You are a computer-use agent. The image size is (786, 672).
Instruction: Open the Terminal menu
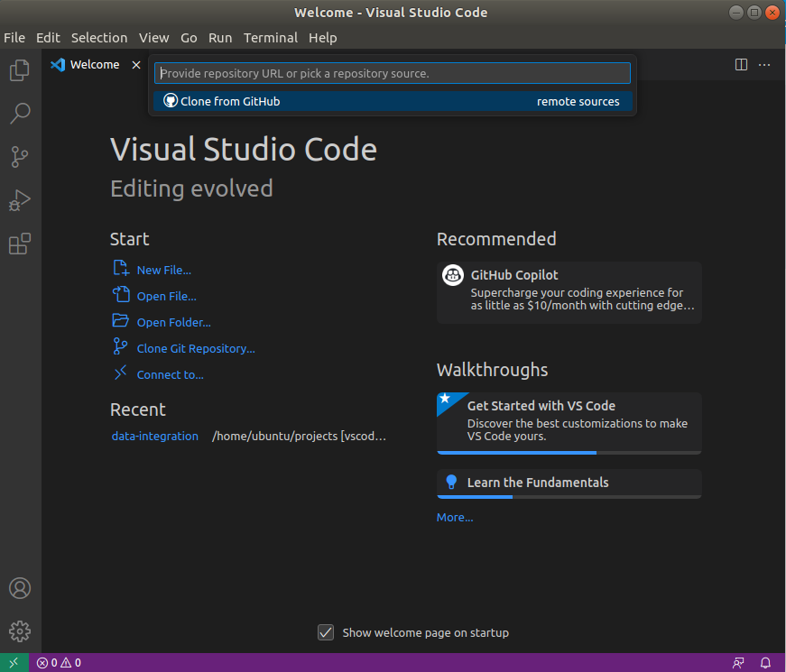(x=270, y=38)
